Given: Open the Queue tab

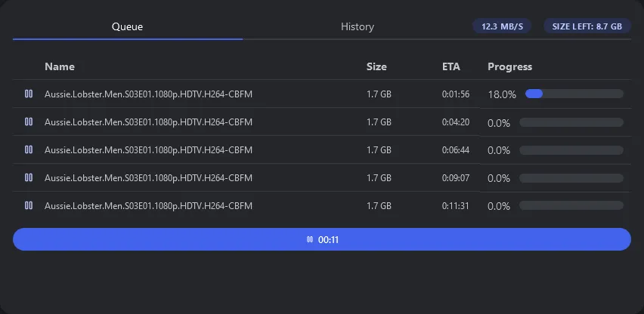Looking at the screenshot, I should pos(128,26).
